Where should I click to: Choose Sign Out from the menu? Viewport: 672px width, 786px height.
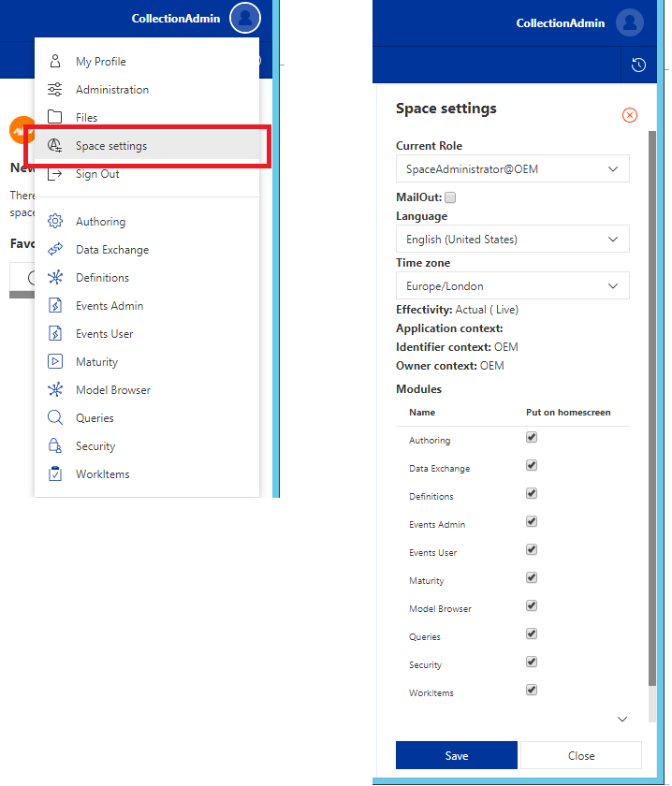pos(147,174)
